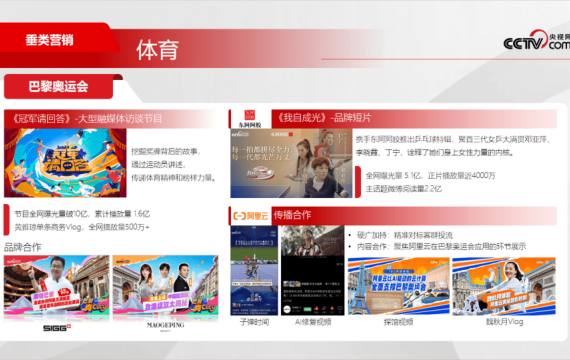Click the 垂类营销 red label
570x360 pixels.
click(x=49, y=40)
